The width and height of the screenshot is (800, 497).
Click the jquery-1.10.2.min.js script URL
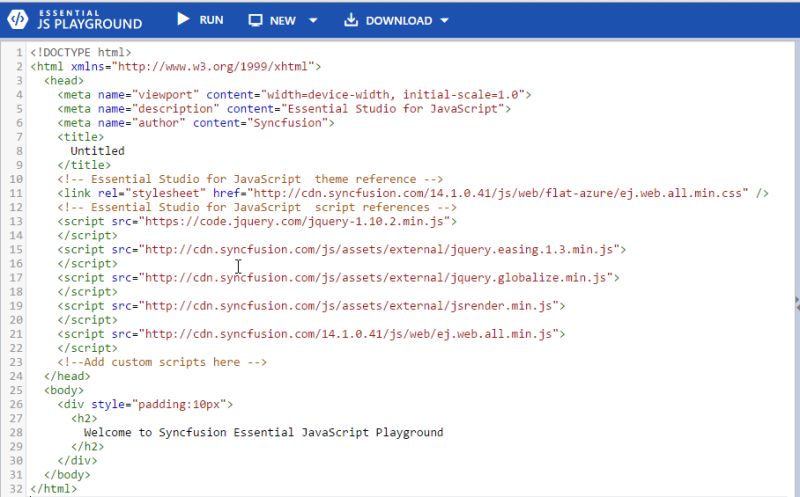pos(294,221)
